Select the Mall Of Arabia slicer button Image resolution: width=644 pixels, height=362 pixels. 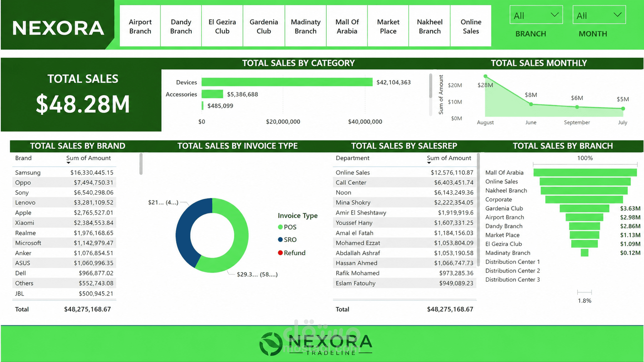tap(347, 26)
